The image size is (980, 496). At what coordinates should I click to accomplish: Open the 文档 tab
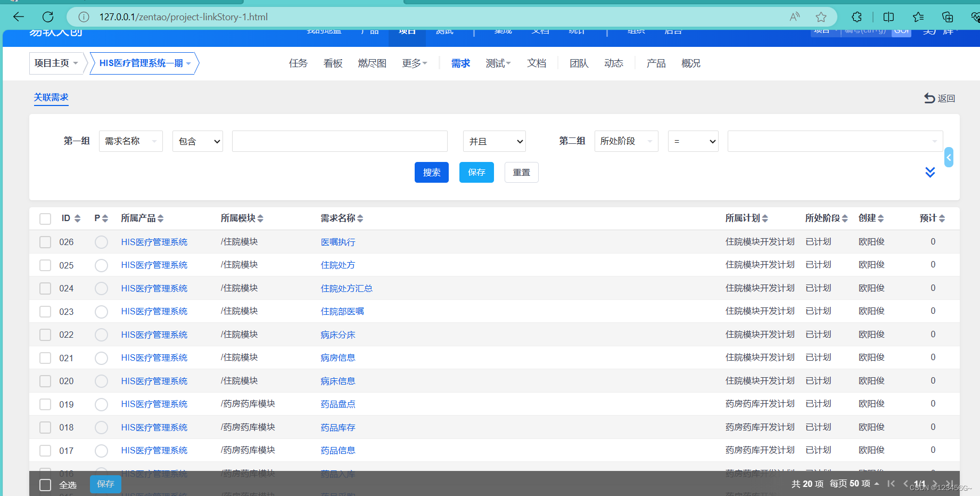point(537,63)
